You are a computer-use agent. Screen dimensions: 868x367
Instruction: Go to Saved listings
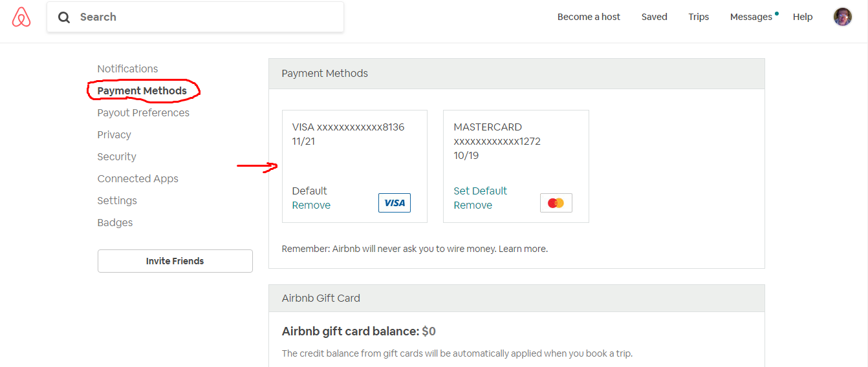pos(654,17)
